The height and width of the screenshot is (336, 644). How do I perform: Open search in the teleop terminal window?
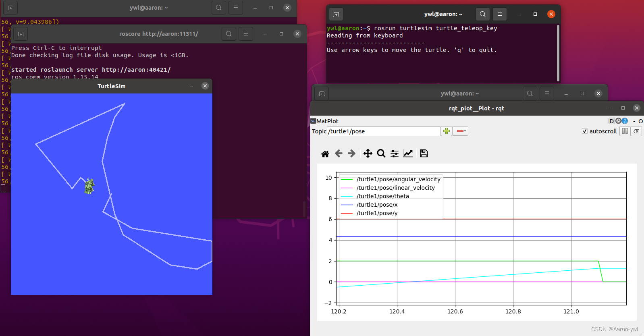point(483,14)
